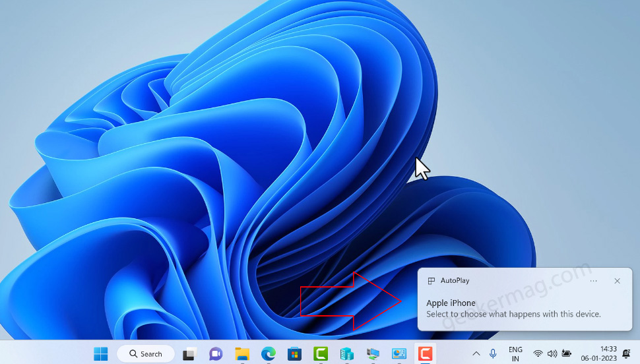Image resolution: width=640 pixels, height=364 pixels.
Task: Open the teal buildings app icon in taskbar
Action: click(x=346, y=354)
